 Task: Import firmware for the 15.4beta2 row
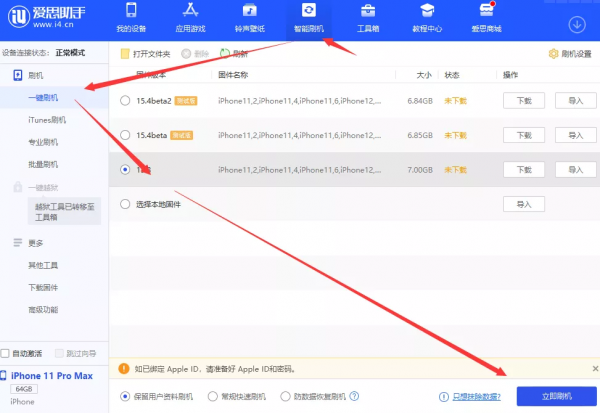tap(576, 101)
